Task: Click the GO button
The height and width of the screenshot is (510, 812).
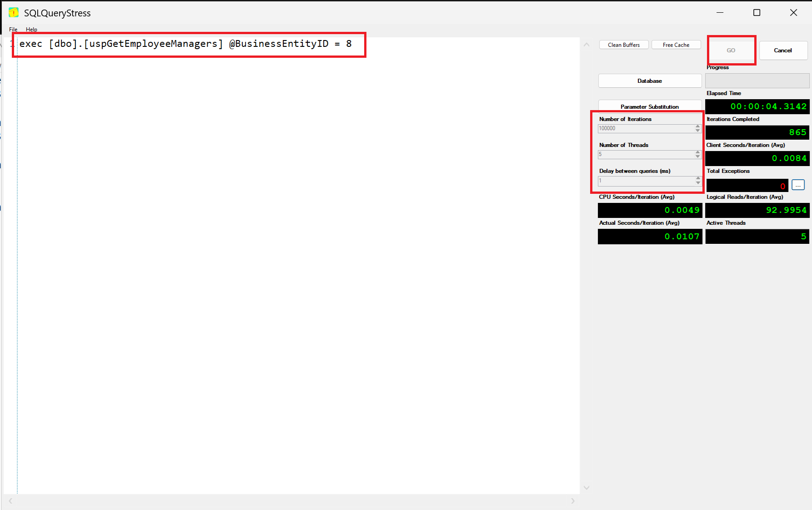Action: pyautogui.click(x=731, y=50)
